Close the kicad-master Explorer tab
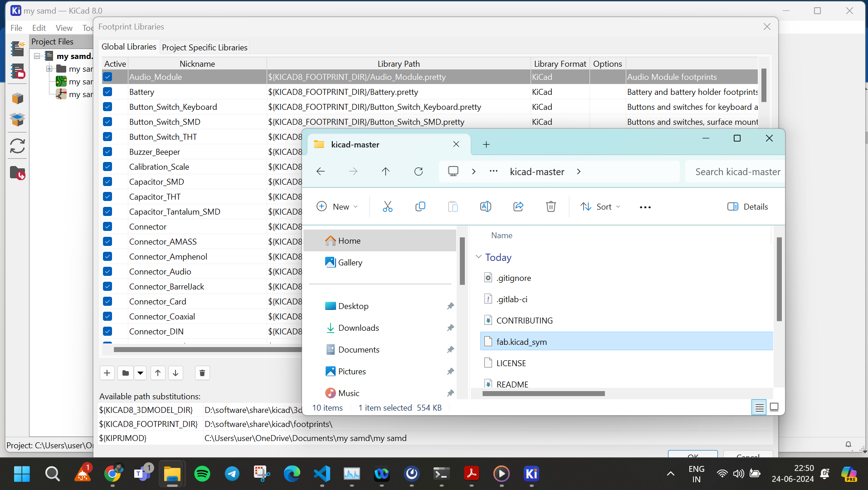 456,144
